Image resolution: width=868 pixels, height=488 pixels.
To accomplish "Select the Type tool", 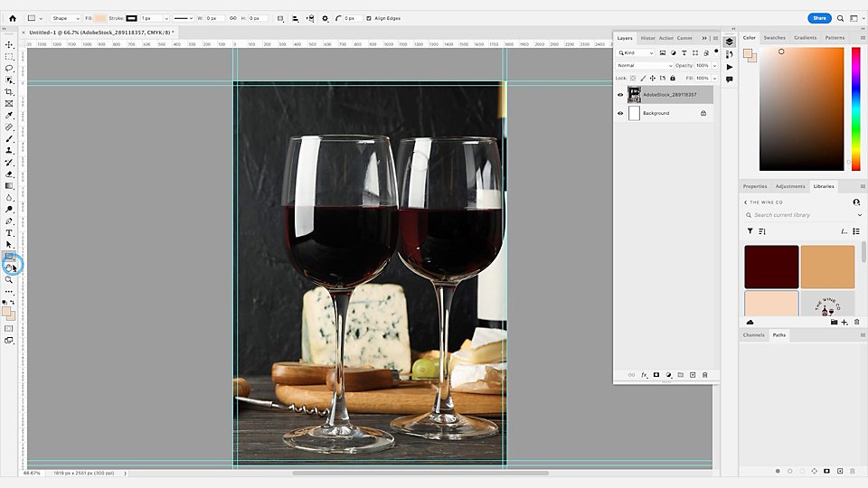I will coord(9,233).
